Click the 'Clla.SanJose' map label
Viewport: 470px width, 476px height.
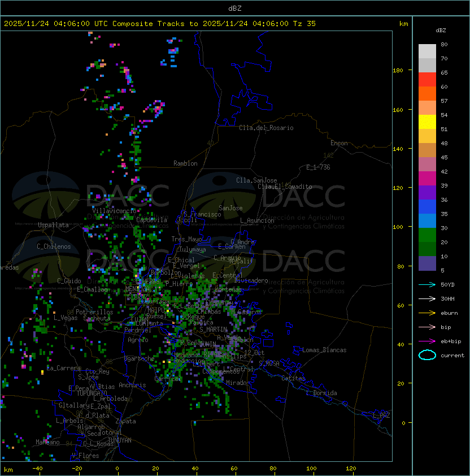[x=256, y=180]
